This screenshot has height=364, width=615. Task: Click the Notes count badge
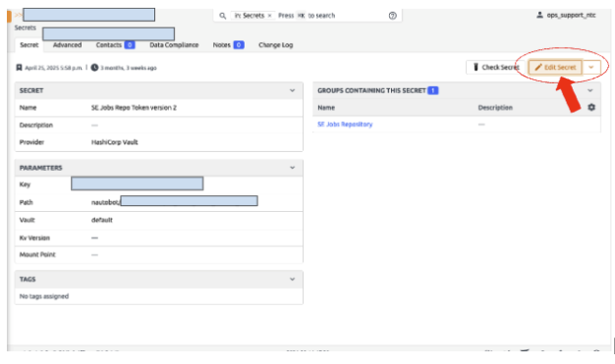tap(239, 45)
